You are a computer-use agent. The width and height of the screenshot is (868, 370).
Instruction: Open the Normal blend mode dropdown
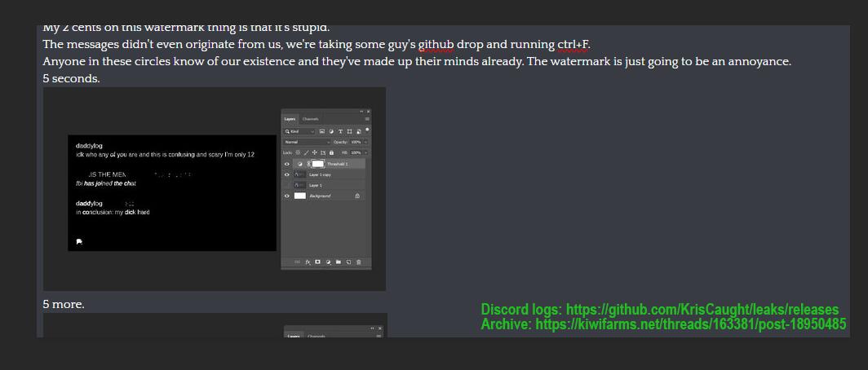(x=308, y=142)
